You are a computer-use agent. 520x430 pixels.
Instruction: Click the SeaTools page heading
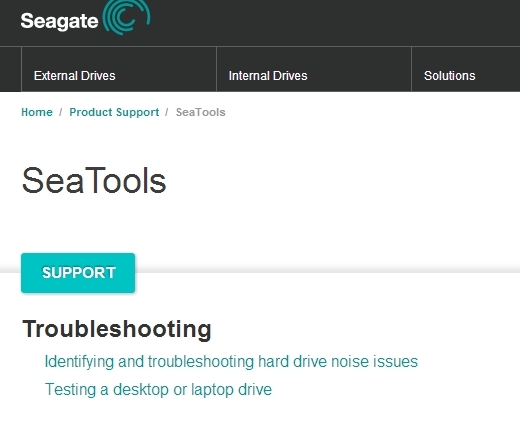coord(94,181)
